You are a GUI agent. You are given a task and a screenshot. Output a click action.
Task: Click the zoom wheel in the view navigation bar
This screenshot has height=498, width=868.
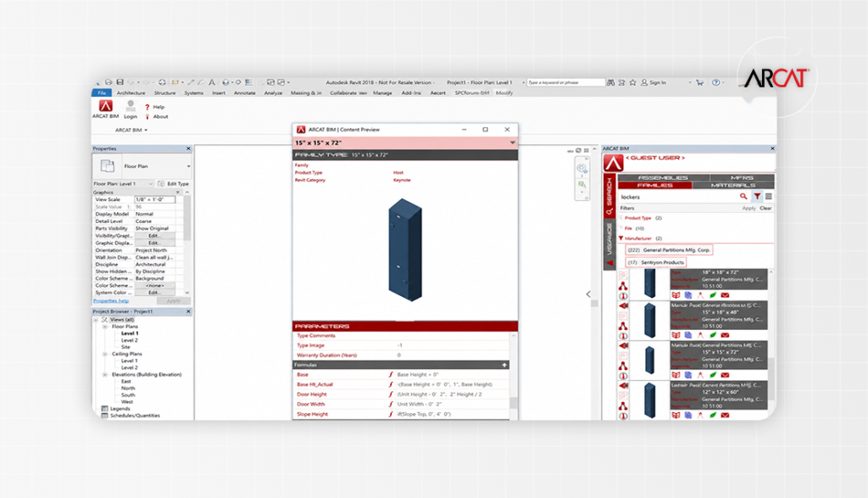[x=581, y=169]
